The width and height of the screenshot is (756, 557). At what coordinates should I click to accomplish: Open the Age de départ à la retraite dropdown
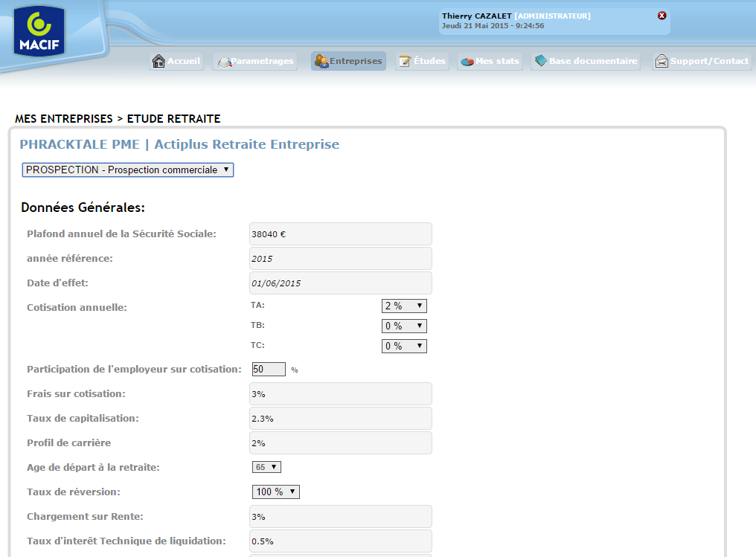265,466
